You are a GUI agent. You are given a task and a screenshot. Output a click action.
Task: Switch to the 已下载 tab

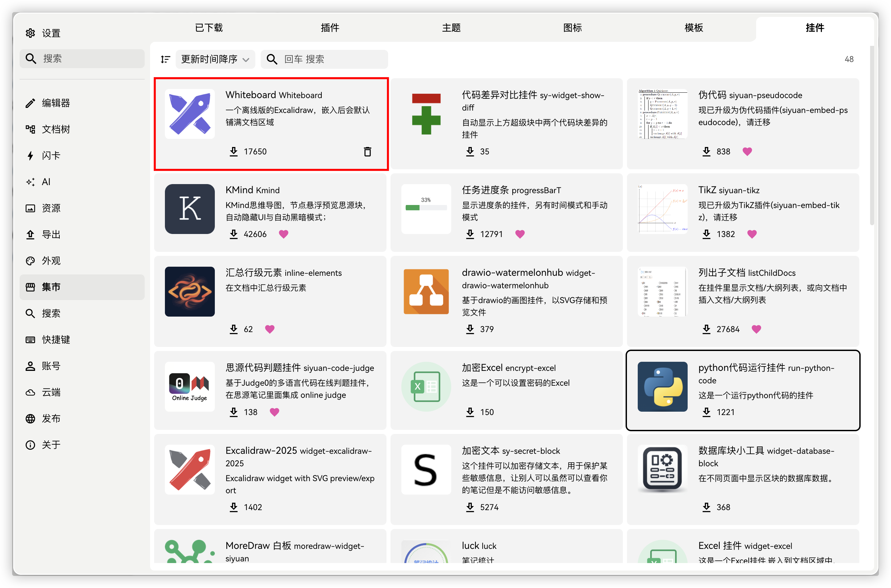click(x=209, y=28)
